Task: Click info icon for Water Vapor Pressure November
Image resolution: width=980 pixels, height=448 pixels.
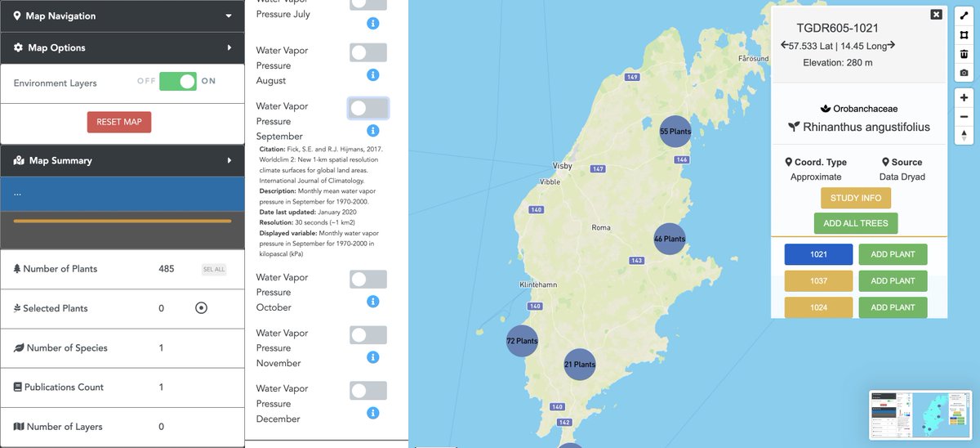Action: [x=373, y=357]
